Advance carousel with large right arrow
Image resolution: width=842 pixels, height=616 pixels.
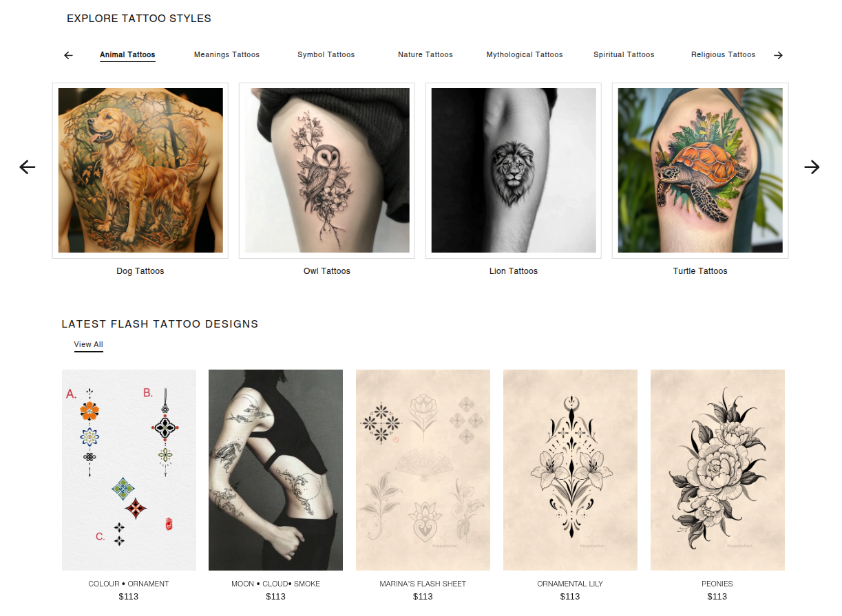coord(812,167)
